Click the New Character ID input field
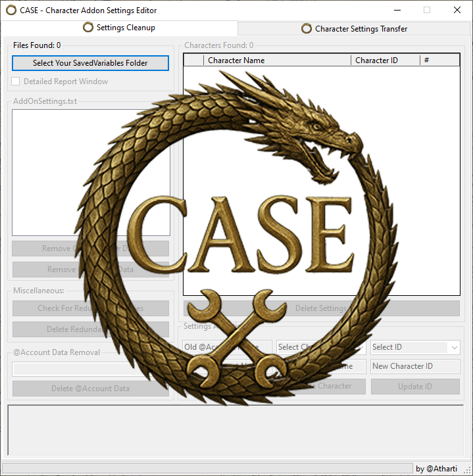 tap(415, 366)
